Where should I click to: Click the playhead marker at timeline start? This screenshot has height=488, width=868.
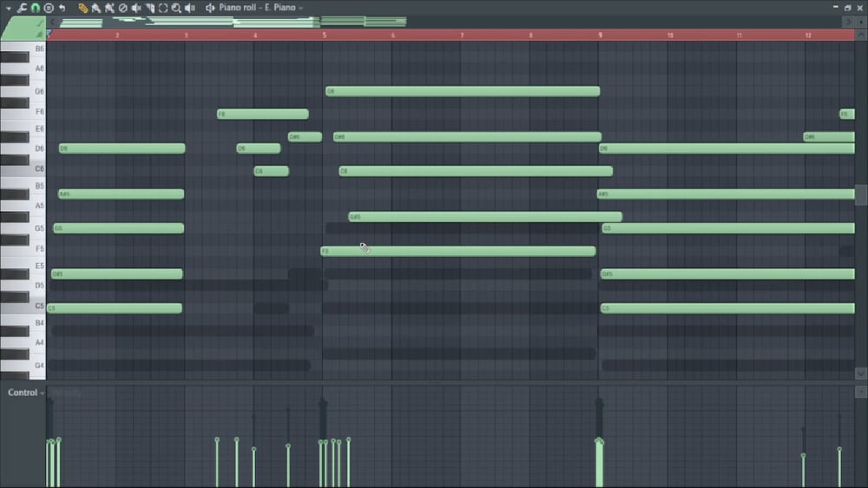[49, 35]
